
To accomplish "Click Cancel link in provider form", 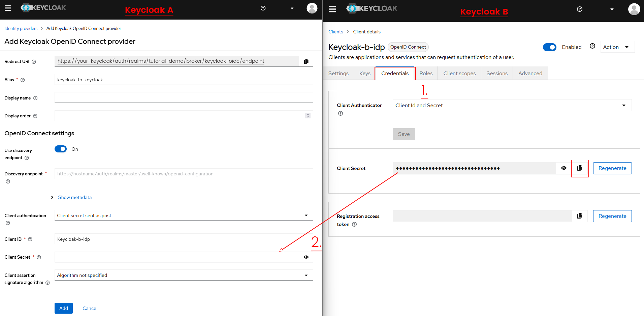I will point(90,308).
